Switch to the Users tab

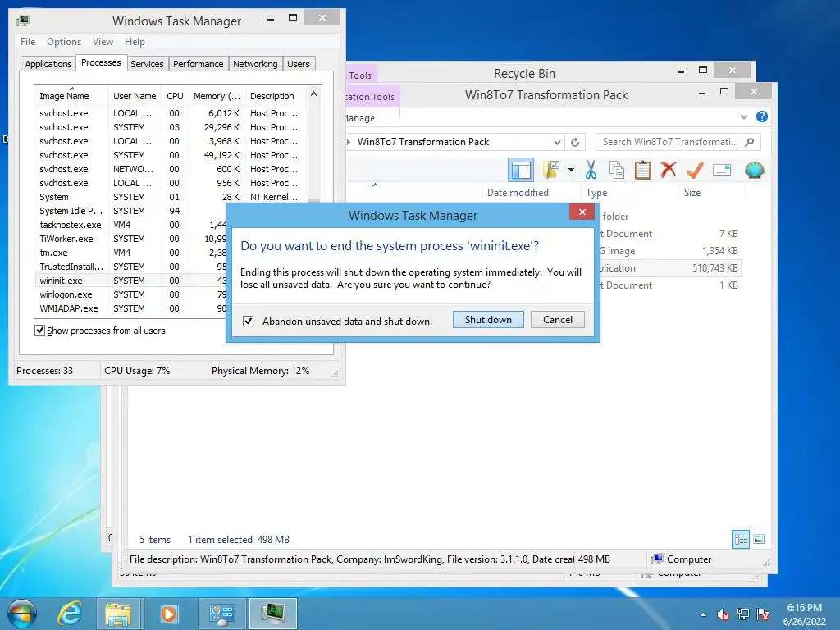pos(299,64)
